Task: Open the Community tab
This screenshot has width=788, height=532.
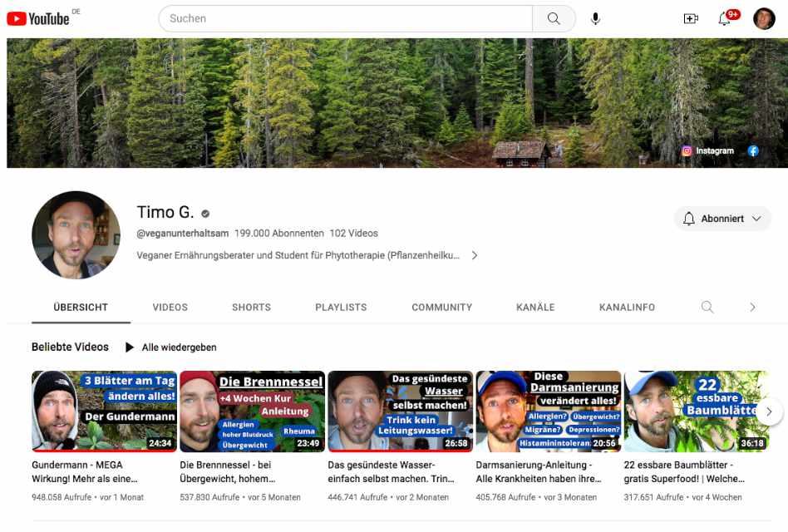Action: (441, 308)
